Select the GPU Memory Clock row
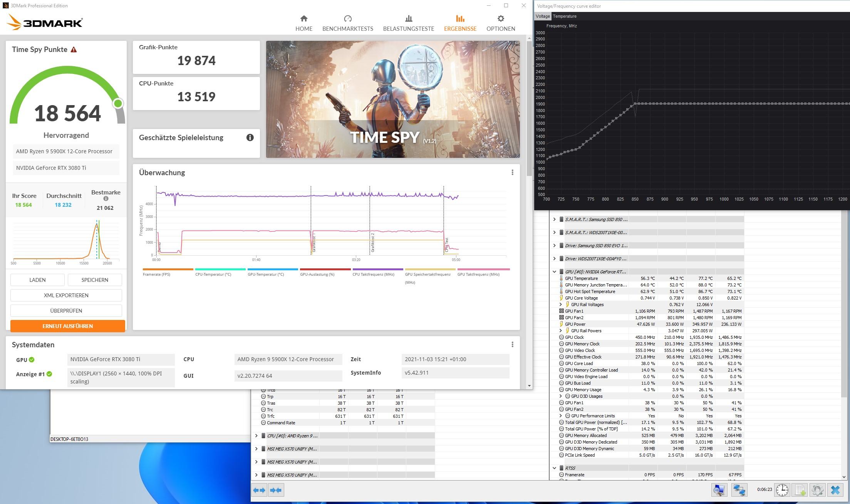This screenshot has height=504, width=850. tap(651, 344)
